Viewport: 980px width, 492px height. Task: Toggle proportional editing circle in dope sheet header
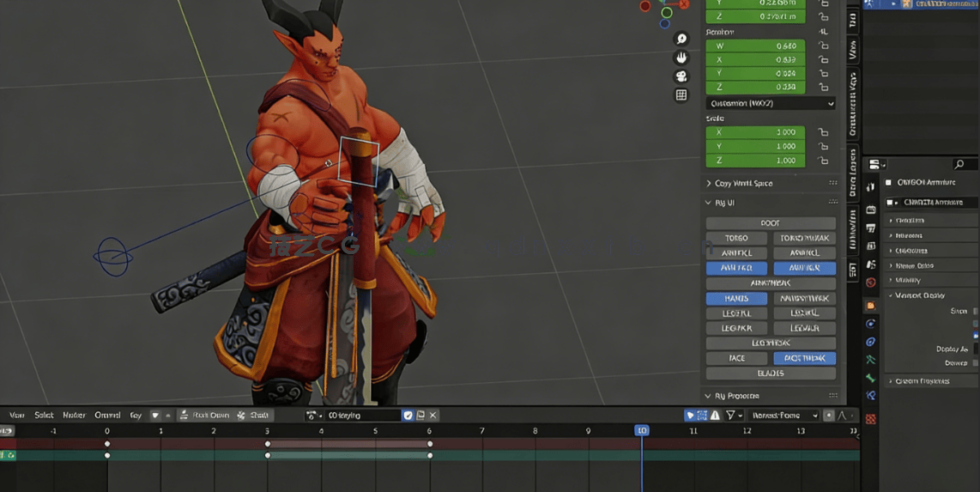point(829,415)
